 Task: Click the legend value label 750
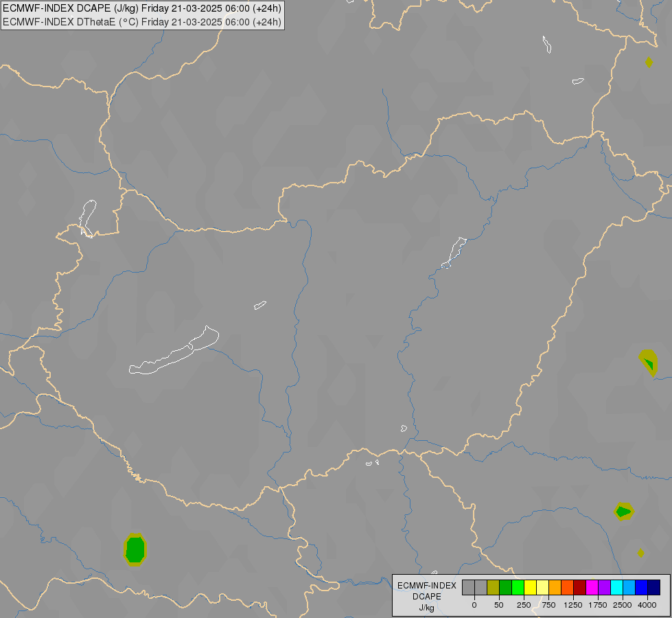tap(548, 605)
